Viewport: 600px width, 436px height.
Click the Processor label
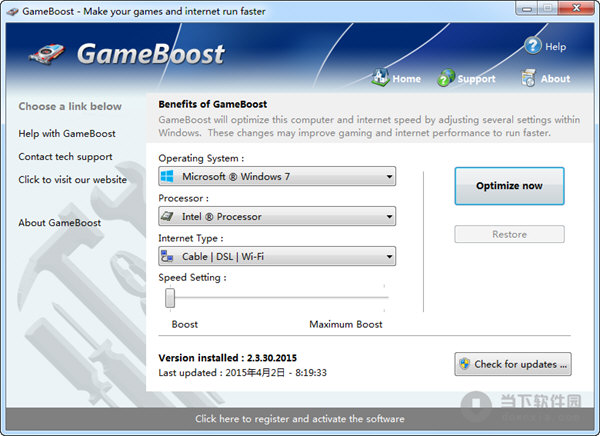coord(184,198)
